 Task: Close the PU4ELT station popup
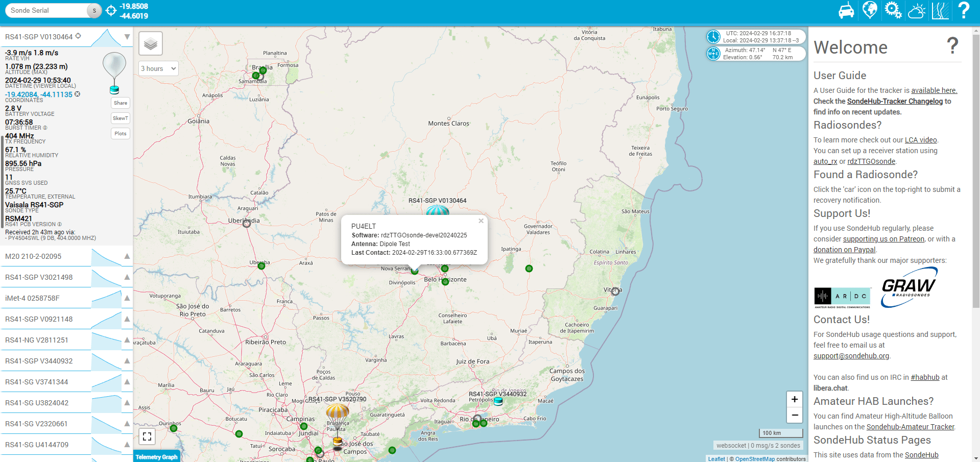tap(481, 221)
